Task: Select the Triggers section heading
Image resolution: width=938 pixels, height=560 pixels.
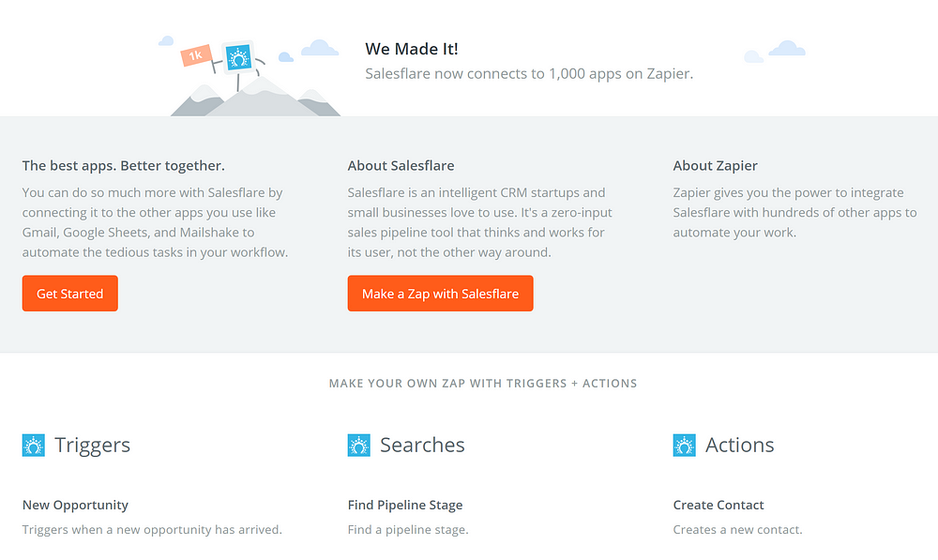Action: pyautogui.click(x=92, y=445)
